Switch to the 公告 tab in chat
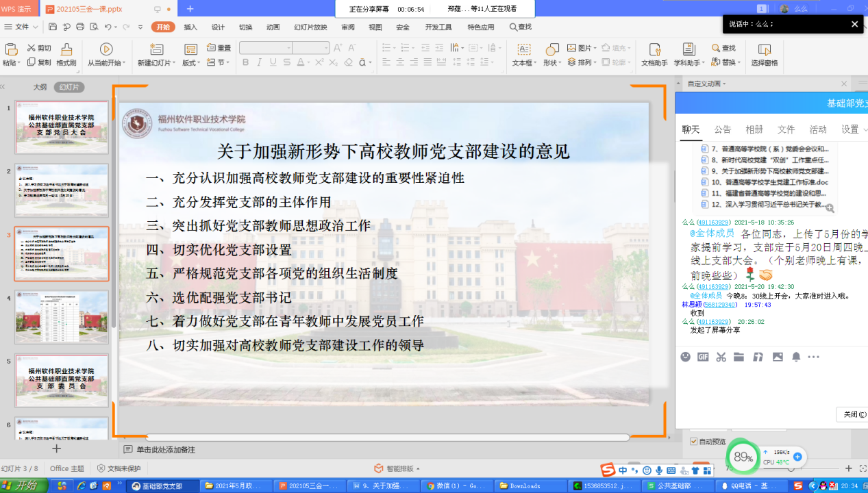This screenshot has width=868, height=493. click(x=722, y=129)
